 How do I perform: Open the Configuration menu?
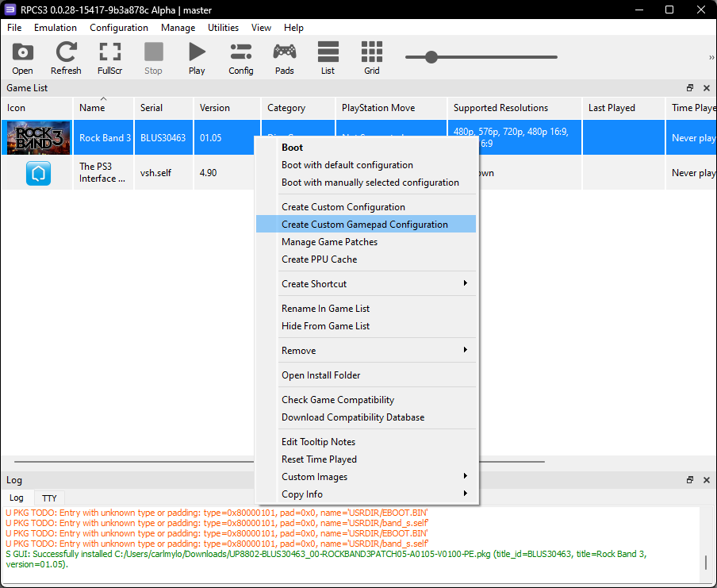pyautogui.click(x=119, y=28)
